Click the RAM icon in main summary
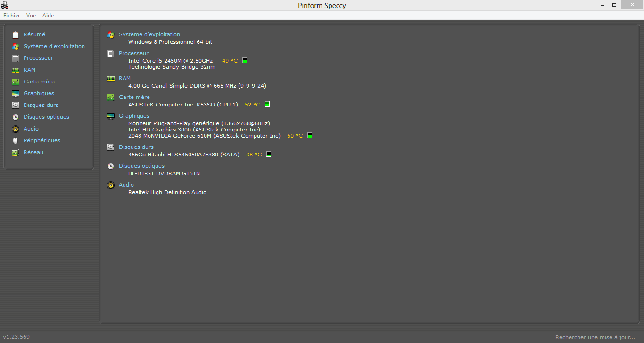Image resolution: width=644 pixels, height=343 pixels. click(x=111, y=78)
